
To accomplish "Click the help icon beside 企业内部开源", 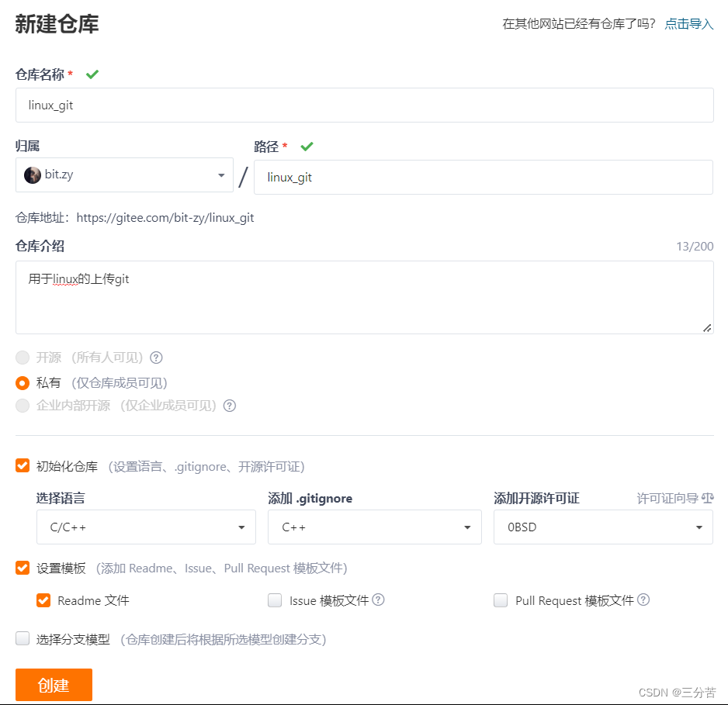I will point(230,406).
